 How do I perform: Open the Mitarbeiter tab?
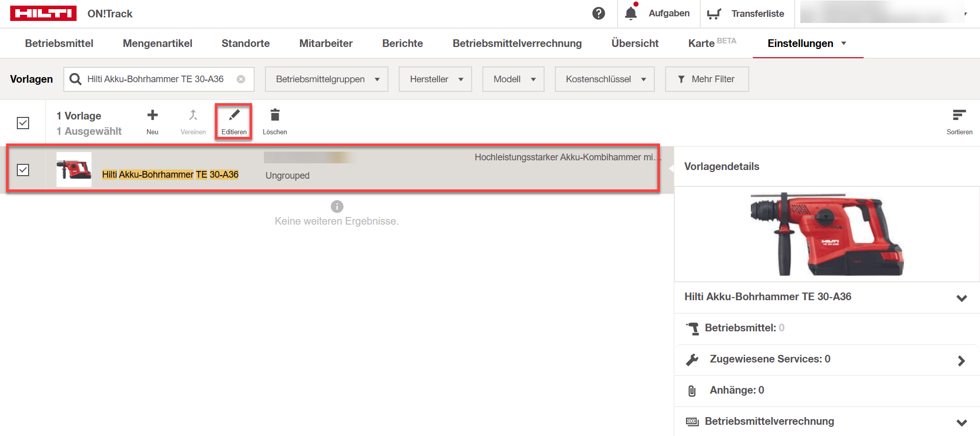click(x=326, y=43)
